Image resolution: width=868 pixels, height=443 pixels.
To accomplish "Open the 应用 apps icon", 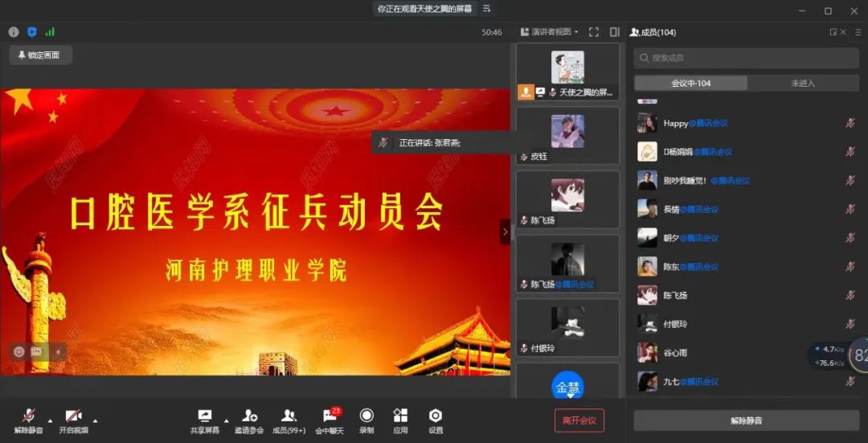I will [x=400, y=416].
